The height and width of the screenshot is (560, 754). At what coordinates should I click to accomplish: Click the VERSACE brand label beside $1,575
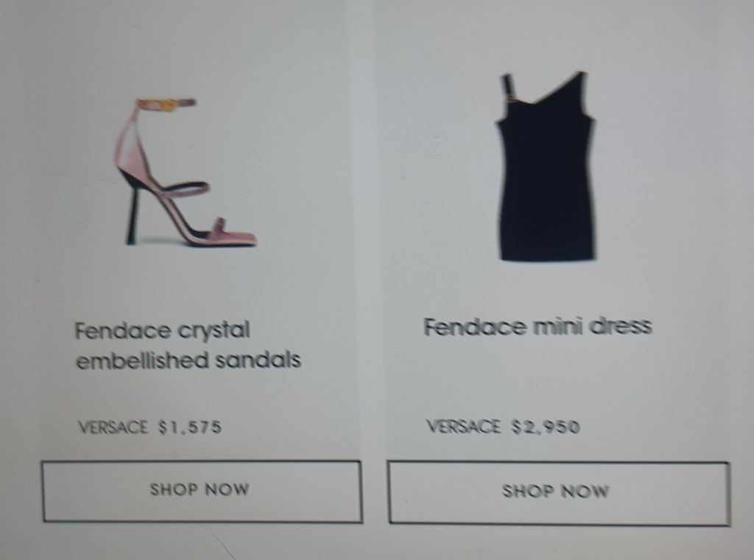[113, 427]
